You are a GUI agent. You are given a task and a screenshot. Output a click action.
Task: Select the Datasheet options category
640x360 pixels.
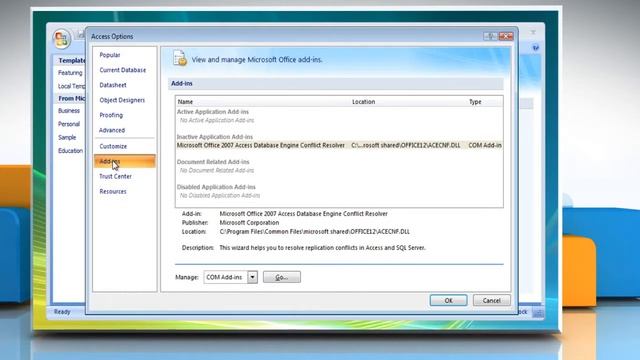[113, 85]
